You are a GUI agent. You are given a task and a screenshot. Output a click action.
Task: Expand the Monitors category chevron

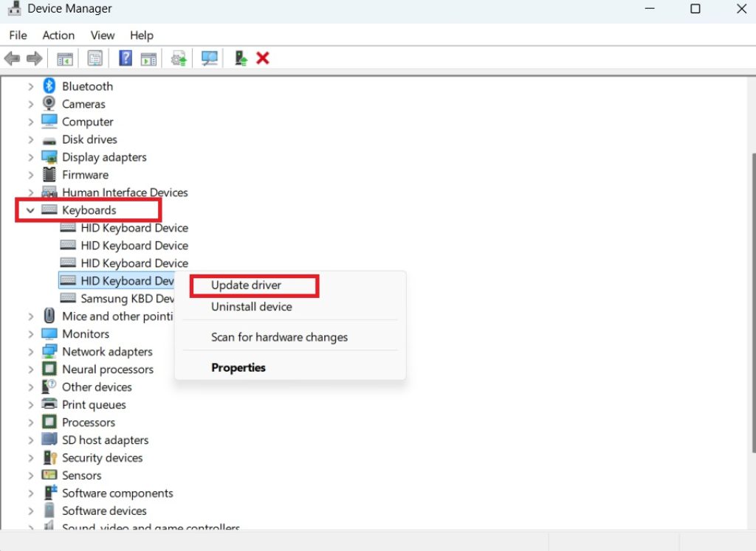pyautogui.click(x=31, y=334)
